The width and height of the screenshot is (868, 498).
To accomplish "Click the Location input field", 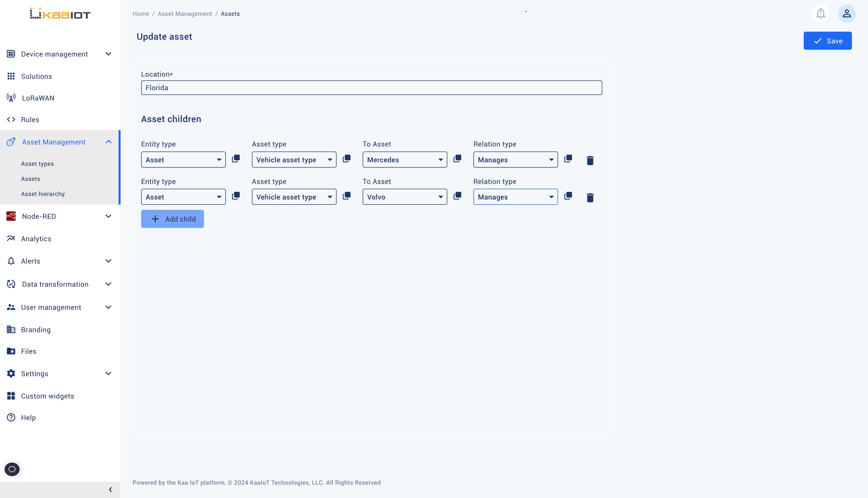I will pos(371,88).
